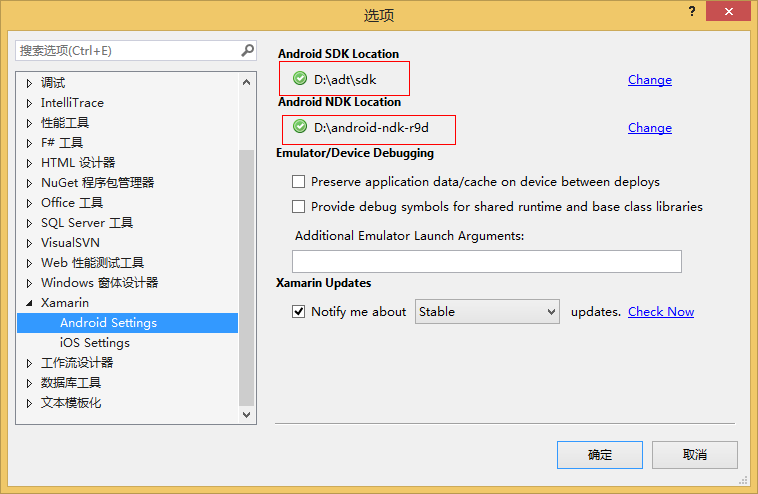Select the Xamarin category label
Viewport: 758px width, 494px height.
click(65, 303)
